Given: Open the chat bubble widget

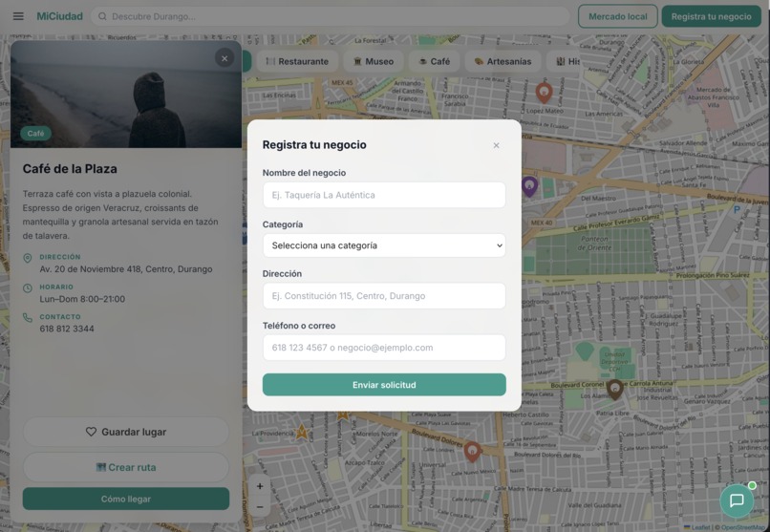Looking at the screenshot, I should click(737, 500).
